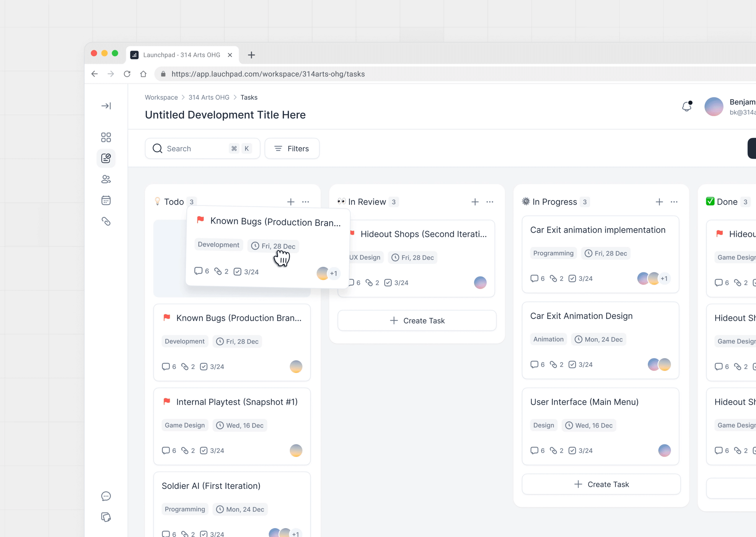This screenshot has width=756, height=537.
Task: Click Create Task in In Progress column
Action: coord(601,484)
